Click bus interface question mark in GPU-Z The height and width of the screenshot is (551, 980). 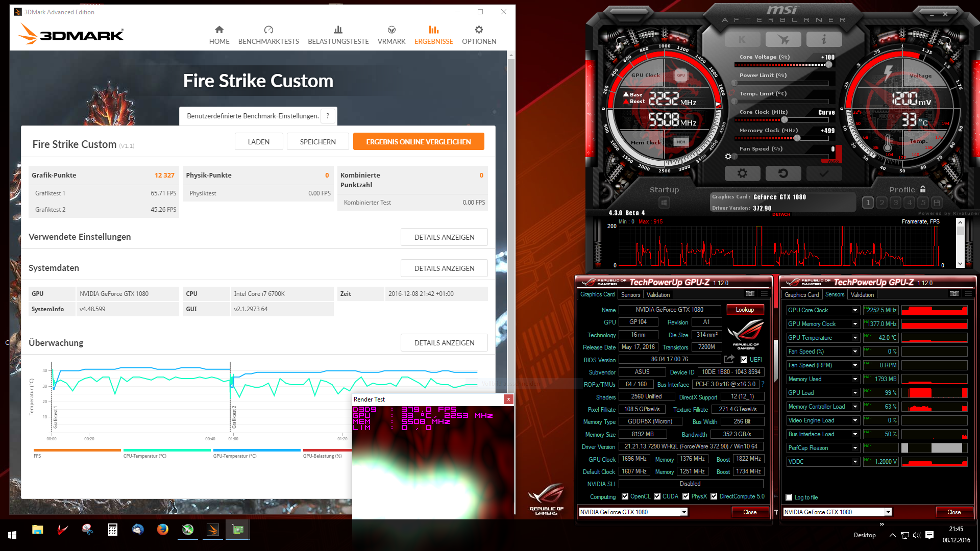[763, 384]
